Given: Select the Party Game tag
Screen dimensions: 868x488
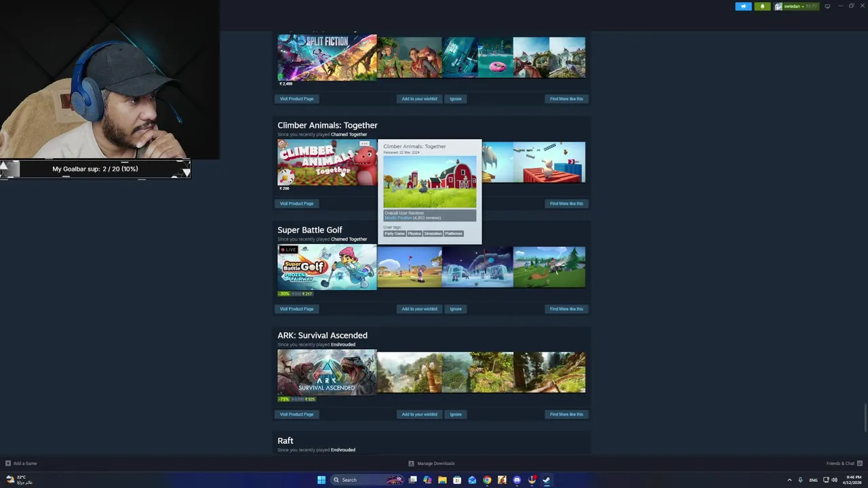Looking at the screenshot, I should tap(395, 234).
